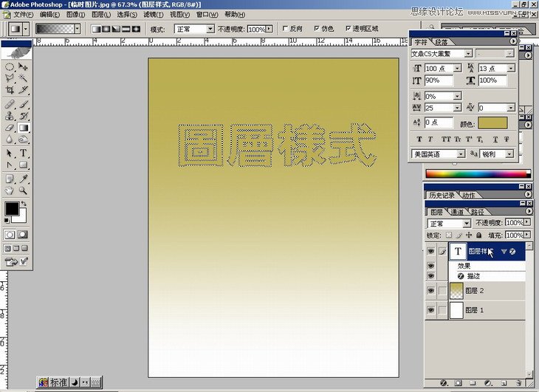539x392 pixels.
Task: Open the 文件(F) menu
Action: 23,15
